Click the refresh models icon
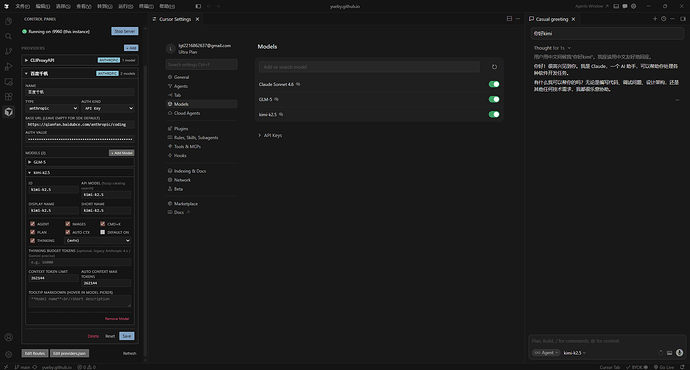Screen dimensions: 690x370 coord(494,67)
